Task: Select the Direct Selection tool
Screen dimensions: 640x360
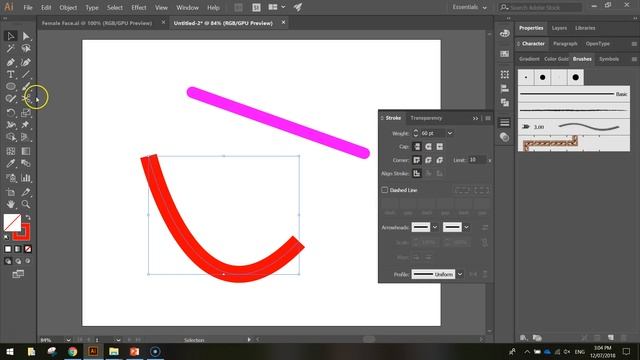Action: [x=26, y=36]
